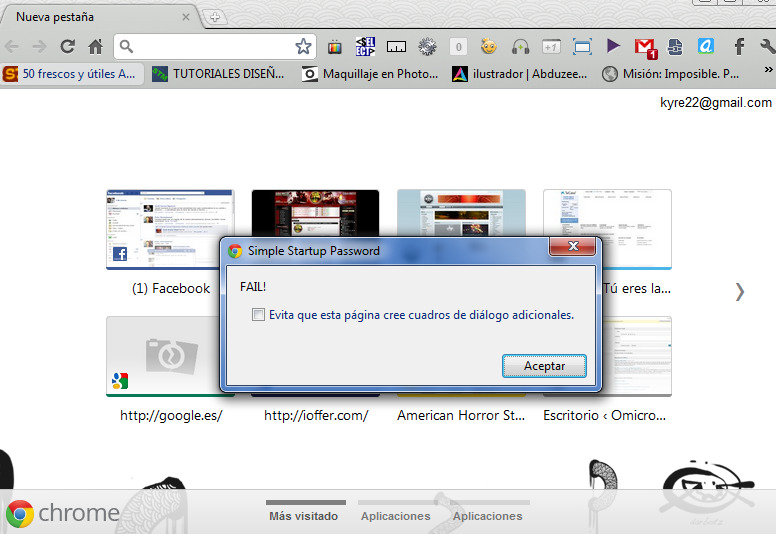This screenshot has width=776, height=534.
Task: Open the Maquillaje en Photo... bookmark
Action: click(370, 74)
